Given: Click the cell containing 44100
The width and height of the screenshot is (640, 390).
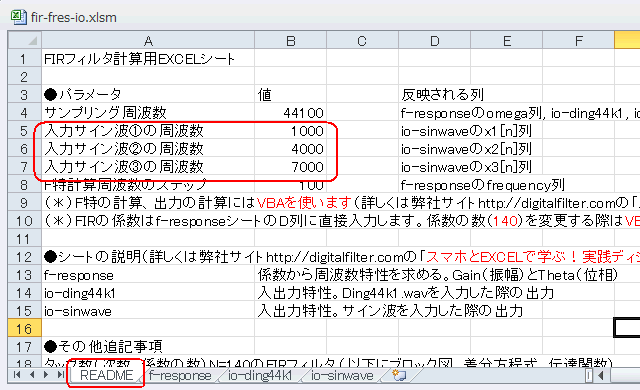Looking at the screenshot, I should [x=291, y=112].
